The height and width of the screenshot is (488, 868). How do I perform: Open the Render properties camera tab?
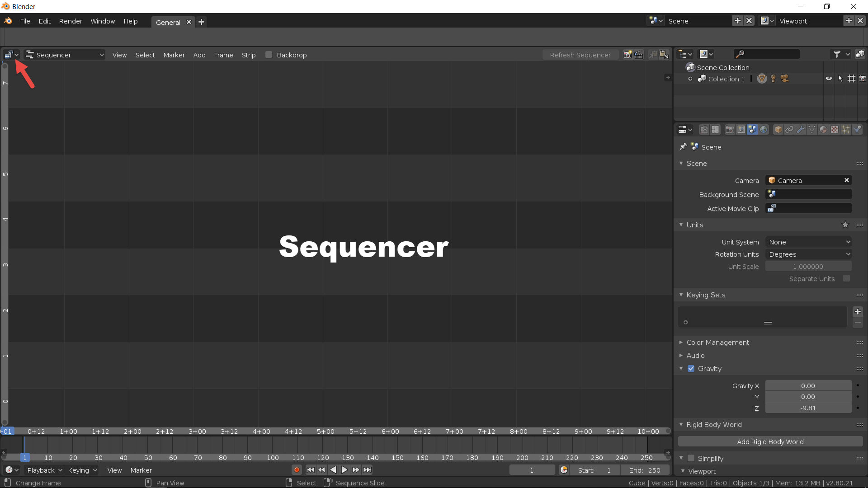(x=730, y=130)
